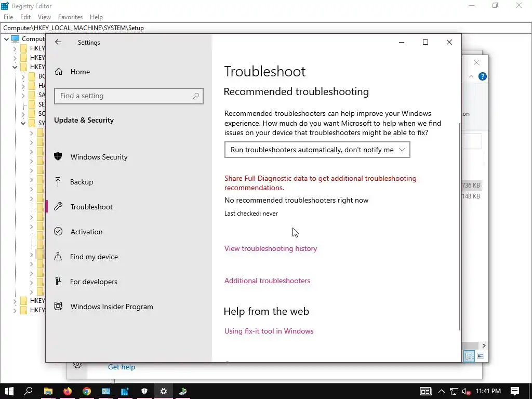532x399 pixels.
Task: Open View troubleshooting history link
Action: (x=270, y=248)
